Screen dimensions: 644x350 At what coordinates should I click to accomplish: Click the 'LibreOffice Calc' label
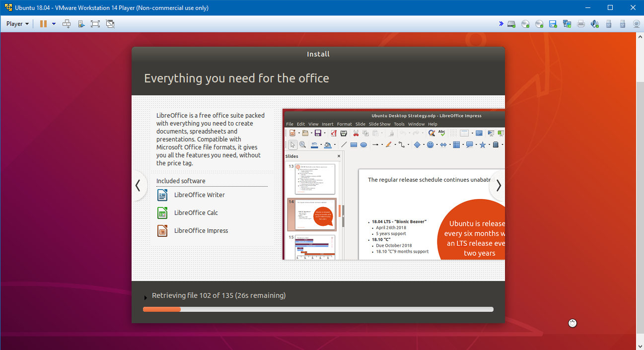point(196,213)
